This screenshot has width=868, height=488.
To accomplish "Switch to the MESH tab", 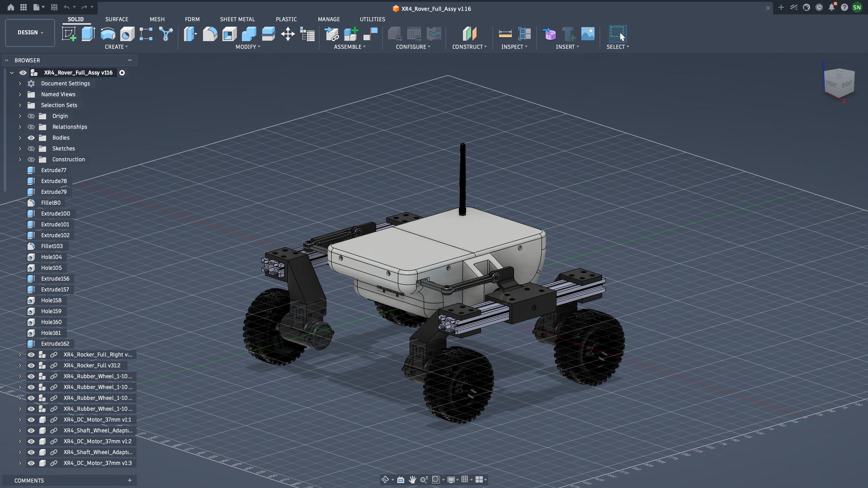I will click(157, 19).
